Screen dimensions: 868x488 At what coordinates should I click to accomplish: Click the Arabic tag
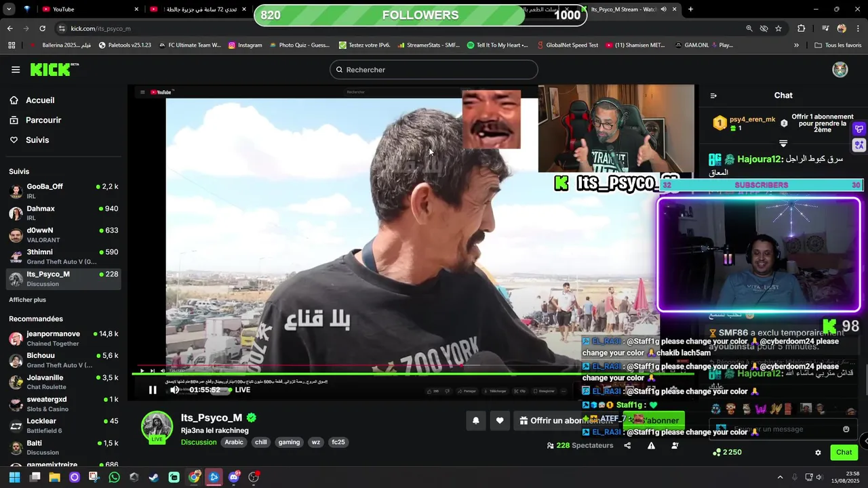coord(234,442)
